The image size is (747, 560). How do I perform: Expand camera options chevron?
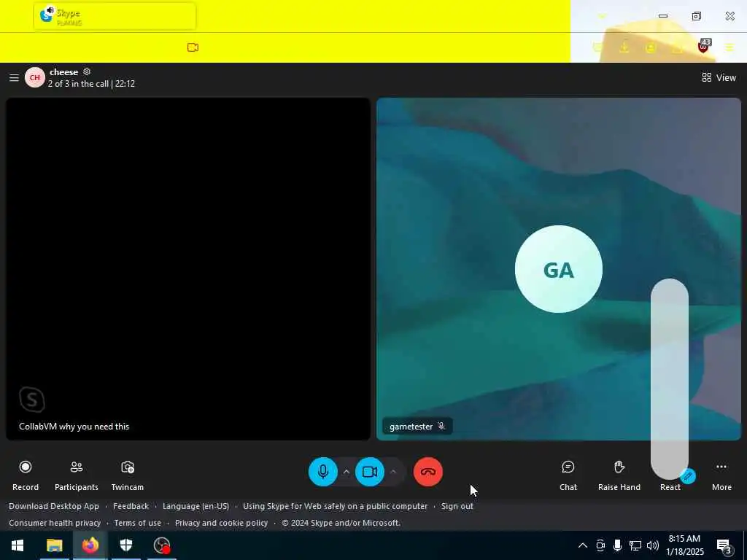pyautogui.click(x=393, y=472)
